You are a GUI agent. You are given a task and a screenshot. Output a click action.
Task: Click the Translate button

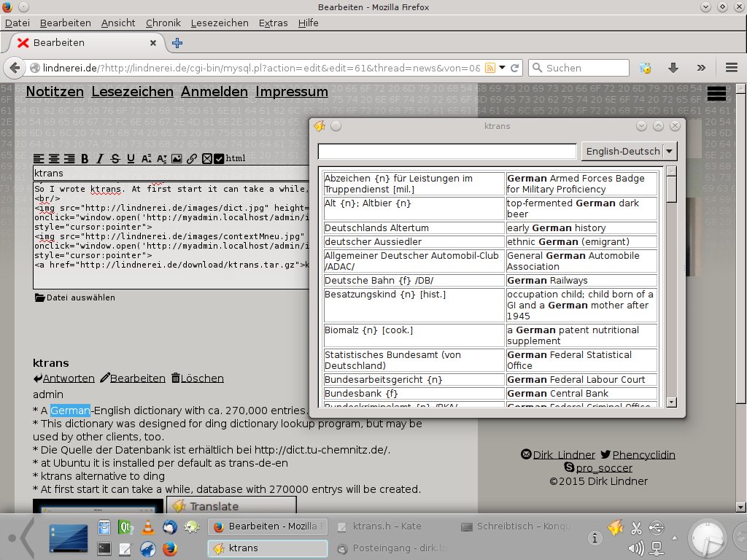pyautogui.click(x=231, y=506)
